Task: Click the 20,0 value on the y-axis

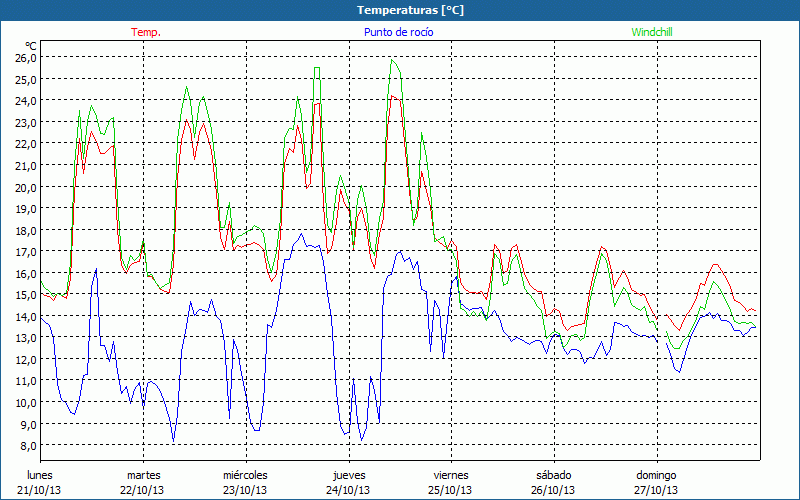Action: pos(25,187)
